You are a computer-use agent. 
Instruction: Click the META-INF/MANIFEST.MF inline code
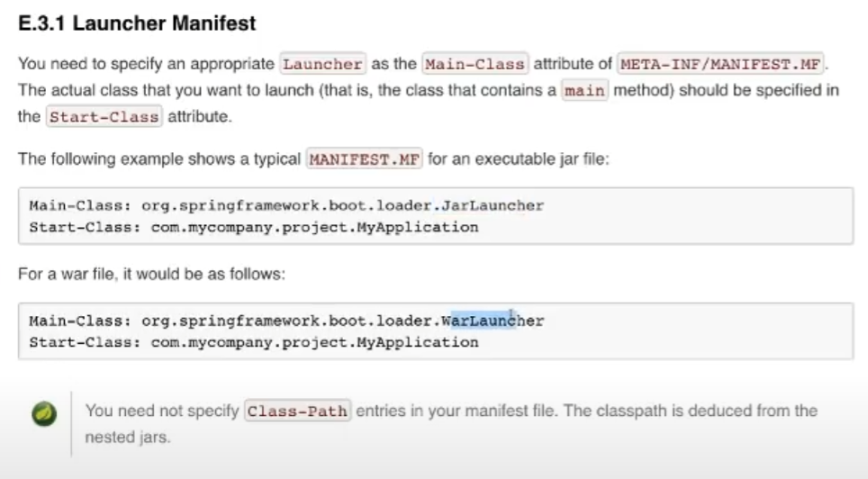720,64
